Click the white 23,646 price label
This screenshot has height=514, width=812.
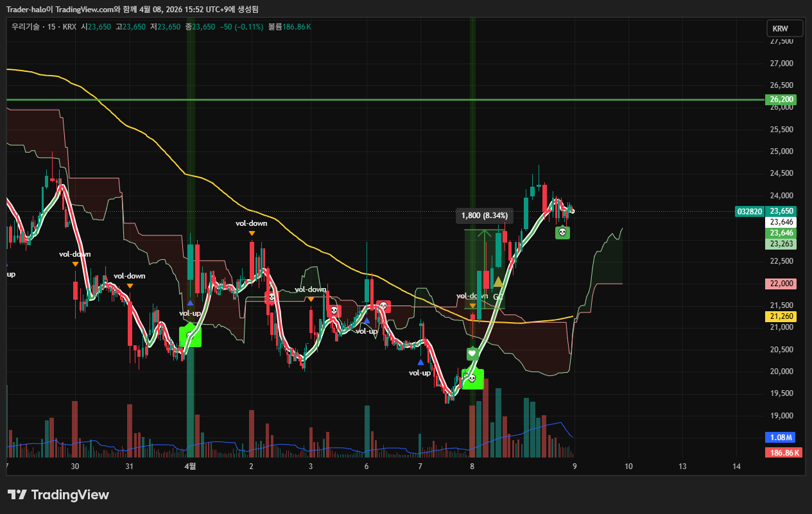tap(781, 222)
